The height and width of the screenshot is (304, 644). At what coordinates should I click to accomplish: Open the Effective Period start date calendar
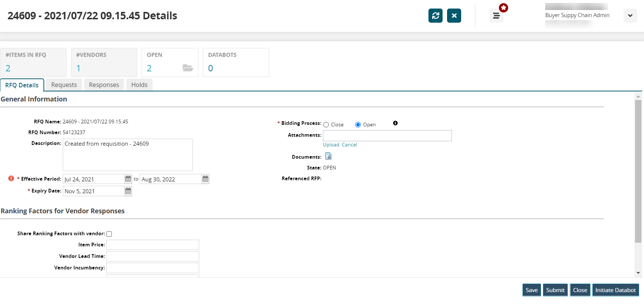click(128, 179)
